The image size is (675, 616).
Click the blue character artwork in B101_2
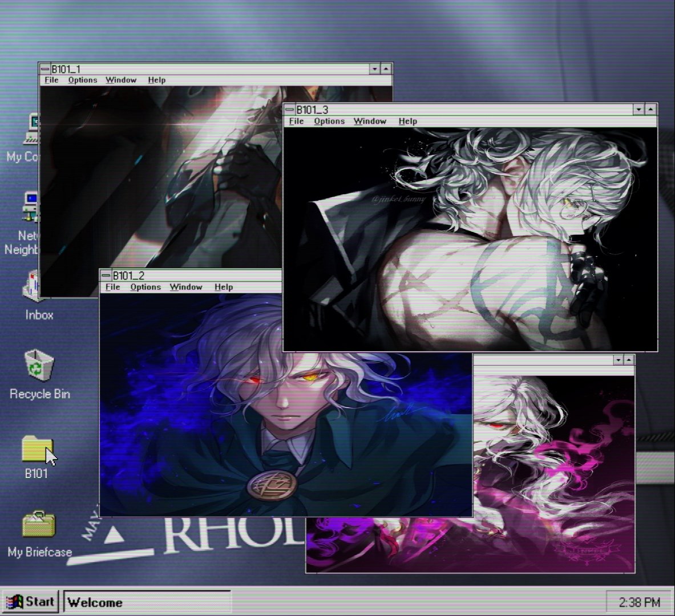pyautogui.click(x=286, y=404)
